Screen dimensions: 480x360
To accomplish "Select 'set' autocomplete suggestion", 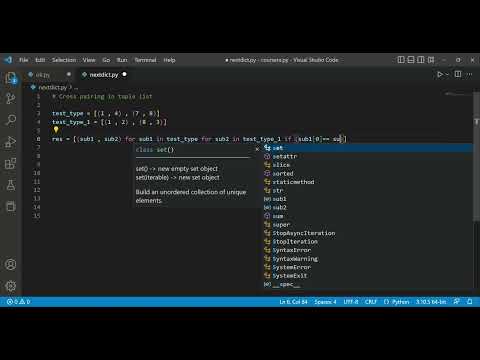I will tap(367, 148).
